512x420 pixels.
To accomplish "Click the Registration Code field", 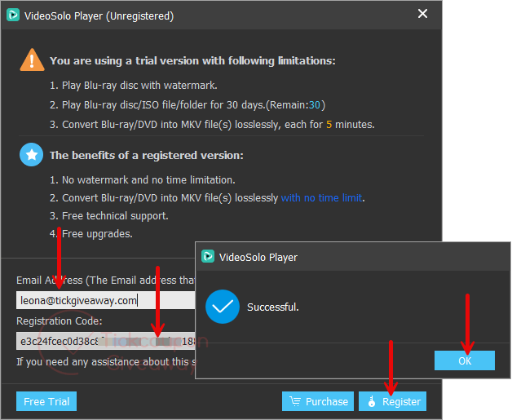I will click(106, 341).
